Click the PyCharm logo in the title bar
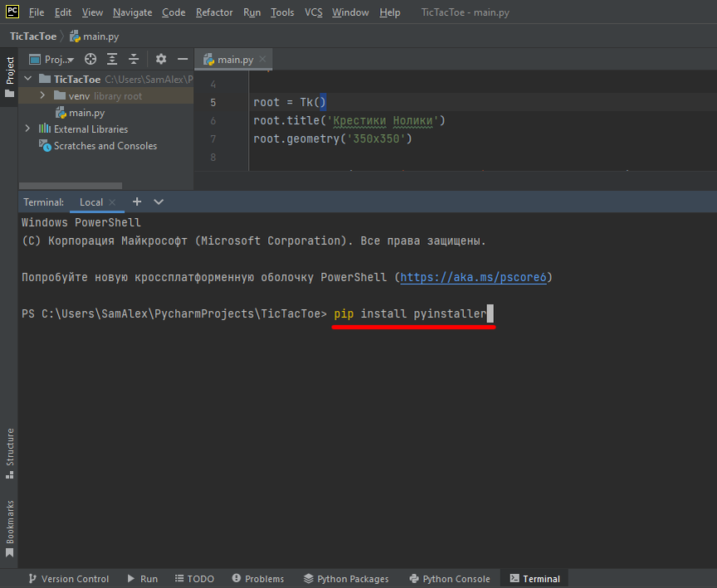This screenshot has height=588, width=717. pos(11,12)
